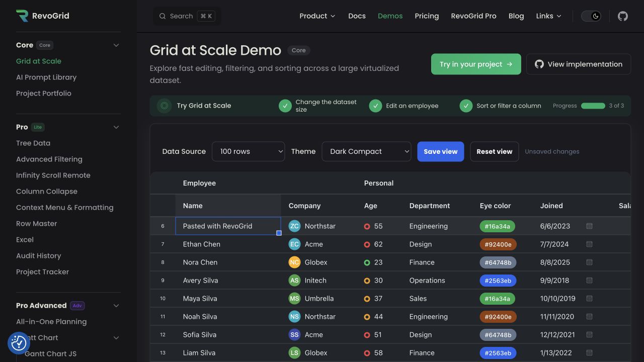Open Project Tracker in sidebar
The image size is (644, 362).
point(42,272)
